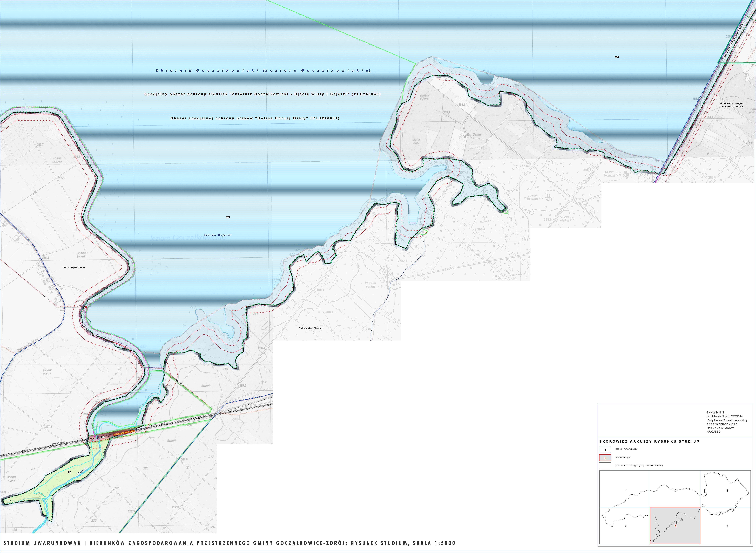Click the spot height '261,8'
Viewport: 756px width, 553px height.
tap(185, 459)
